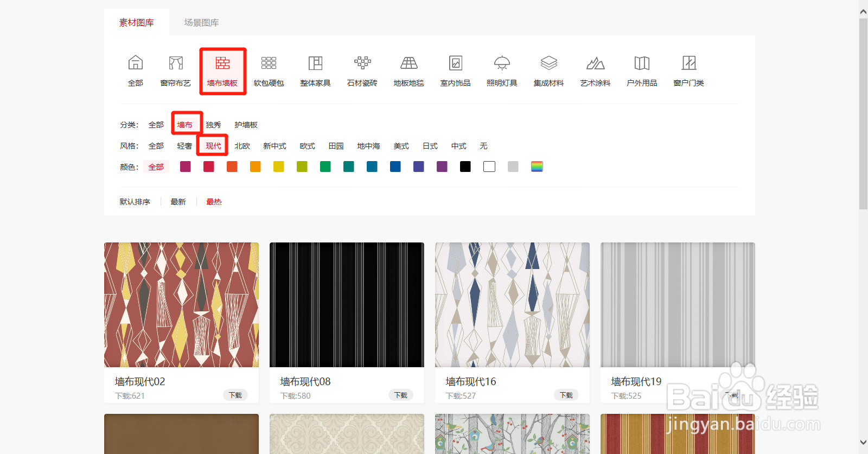The height and width of the screenshot is (454, 868).
Task: Open the 室内饰品 category
Action: pos(456,71)
